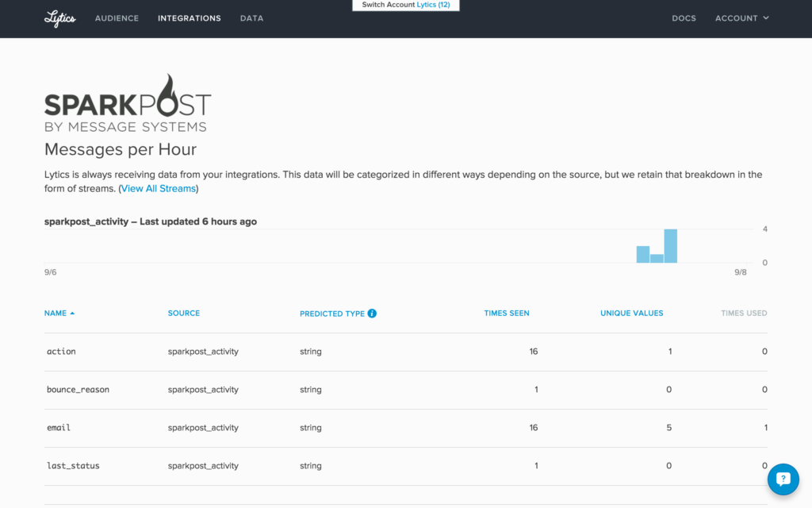812x508 pixels.
Task: Click the SparkPost logo
Action: click(128, 103)
